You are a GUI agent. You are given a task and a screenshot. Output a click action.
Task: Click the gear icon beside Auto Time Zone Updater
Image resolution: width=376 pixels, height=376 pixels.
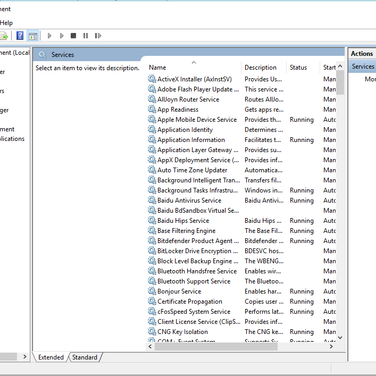[152, 170]
